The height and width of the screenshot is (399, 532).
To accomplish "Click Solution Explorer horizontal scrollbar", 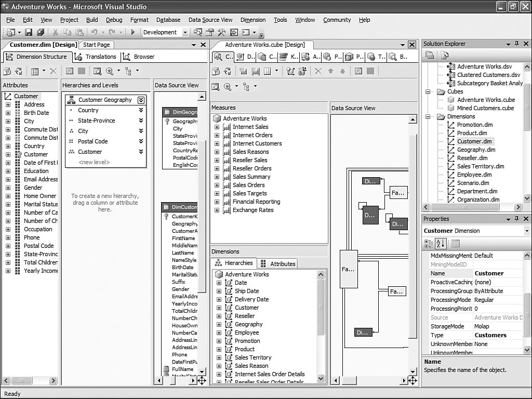I will click(x=472, y=207).
